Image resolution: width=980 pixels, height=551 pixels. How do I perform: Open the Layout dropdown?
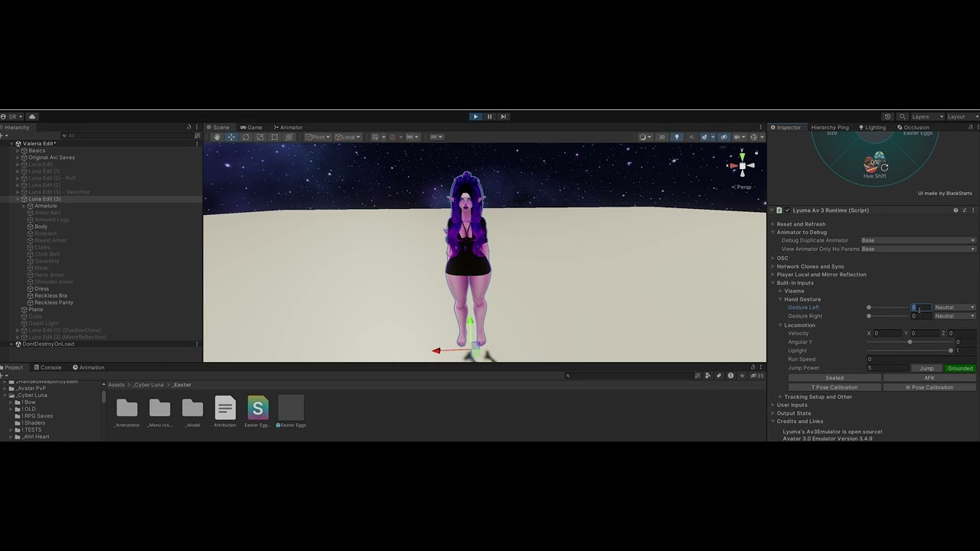[x=961, y=117]
